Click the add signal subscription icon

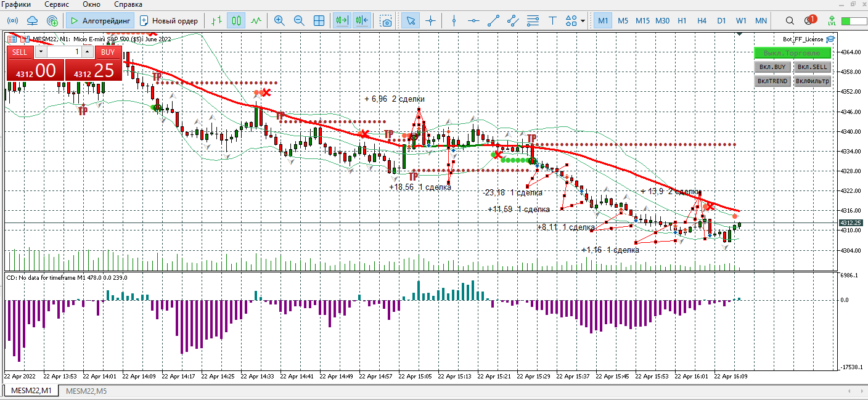(52, 20)
